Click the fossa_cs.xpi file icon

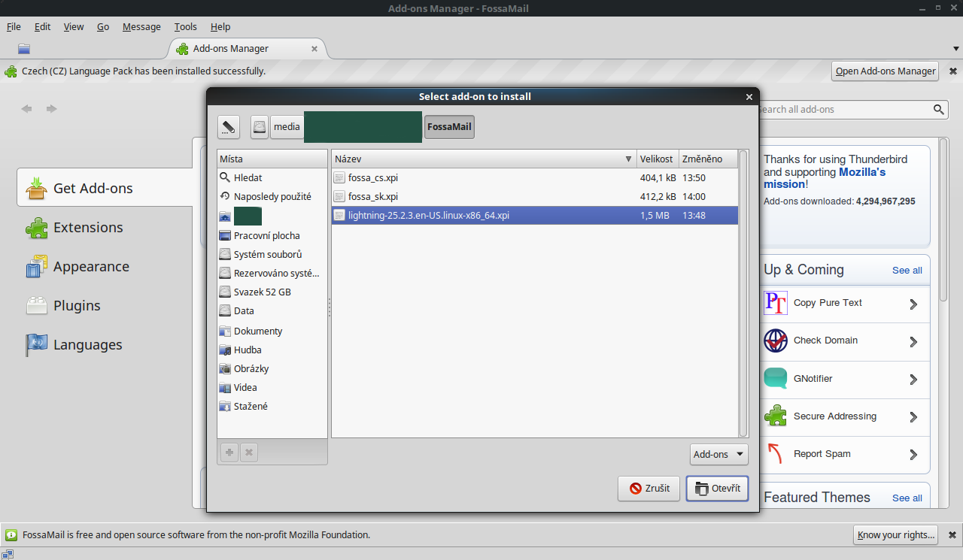pos(339,178)
